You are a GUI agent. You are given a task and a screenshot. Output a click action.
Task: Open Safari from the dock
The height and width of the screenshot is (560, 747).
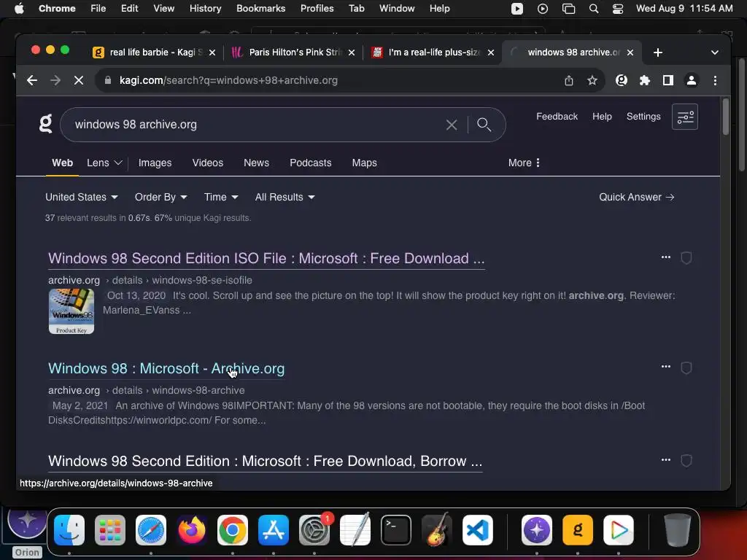pyautogui.click(x=151, y=530)
